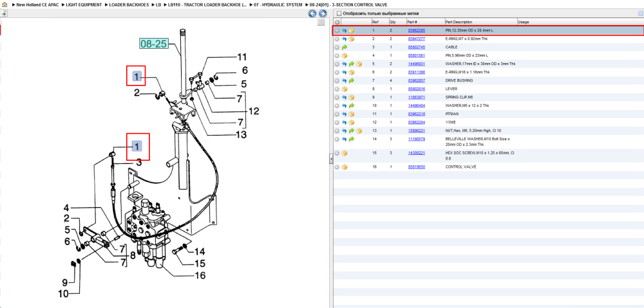Select callout 11 in the diagram
644x308 pixels.
pyautogui.click(x=241, y=57)
